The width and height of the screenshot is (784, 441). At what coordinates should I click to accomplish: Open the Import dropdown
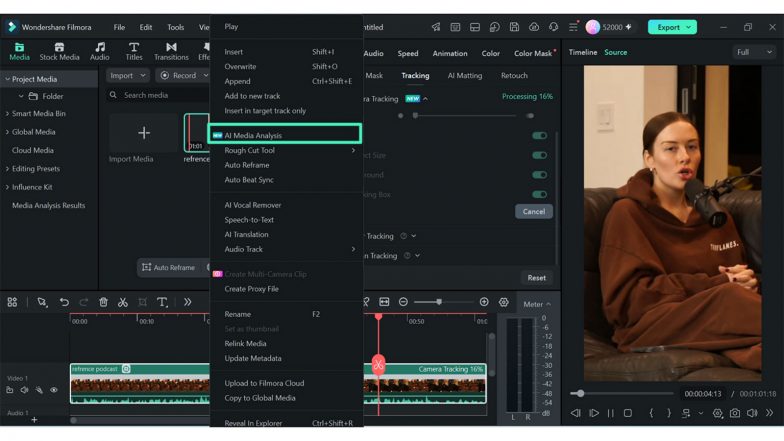tap(128, 76)
